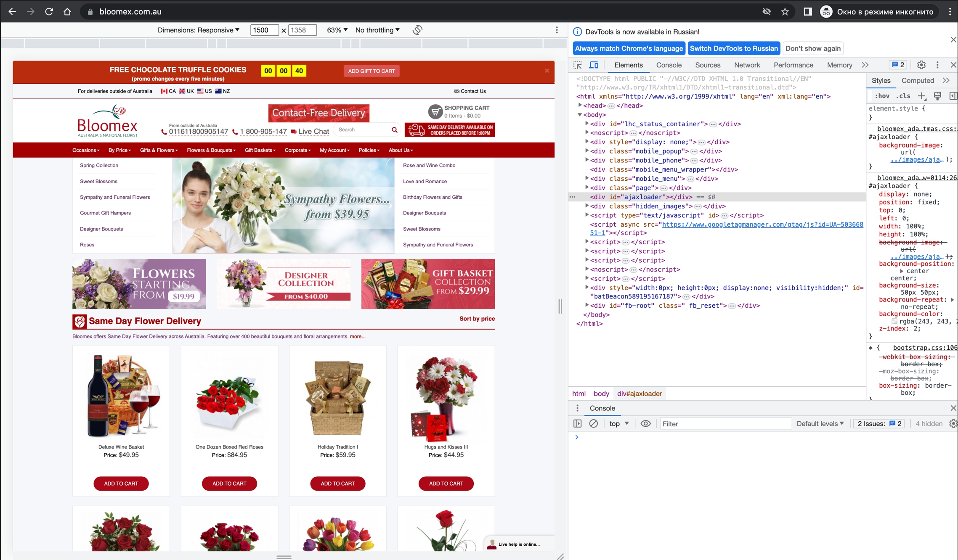958x560 pixels.
Task: Switch to the Console tab
Action: click(x=669, y=65)
